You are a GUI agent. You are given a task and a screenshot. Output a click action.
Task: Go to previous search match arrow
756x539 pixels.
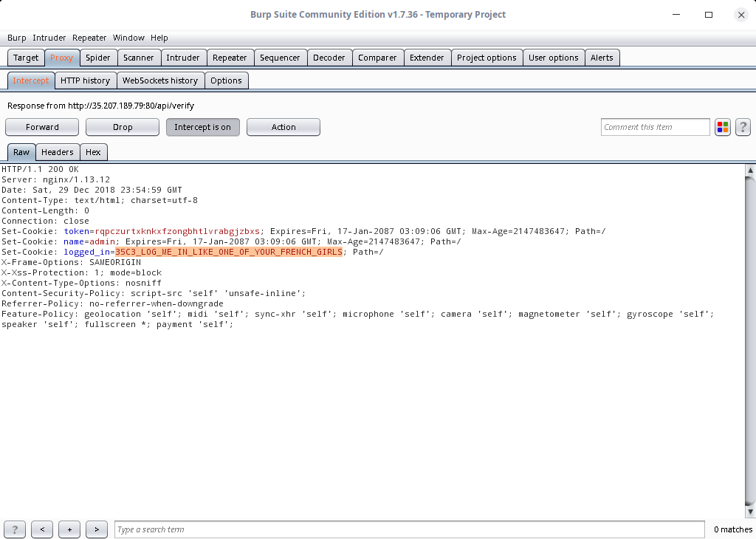pyautogui.click(x=42, y=529)
